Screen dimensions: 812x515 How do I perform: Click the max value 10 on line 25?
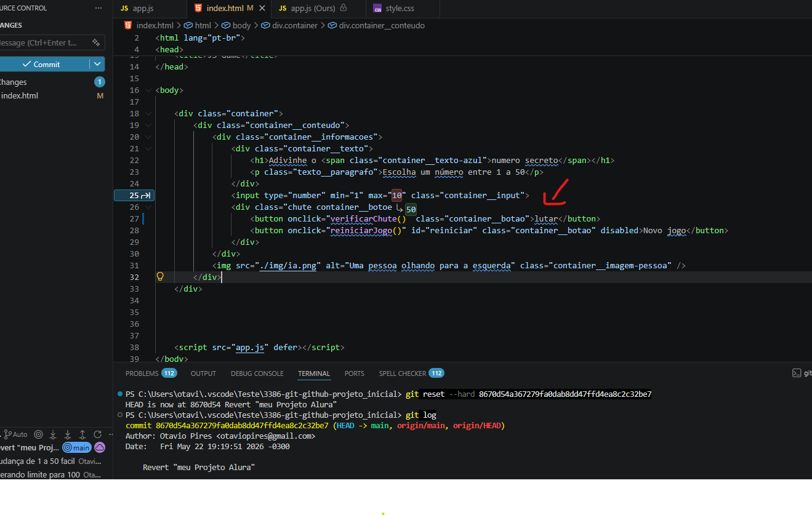pos(396,195)
